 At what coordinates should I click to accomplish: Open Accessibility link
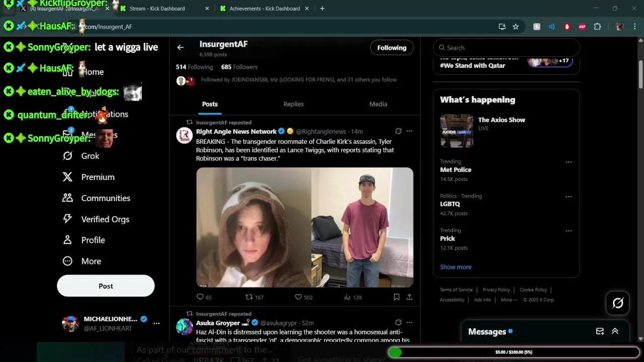click(452, 300)
